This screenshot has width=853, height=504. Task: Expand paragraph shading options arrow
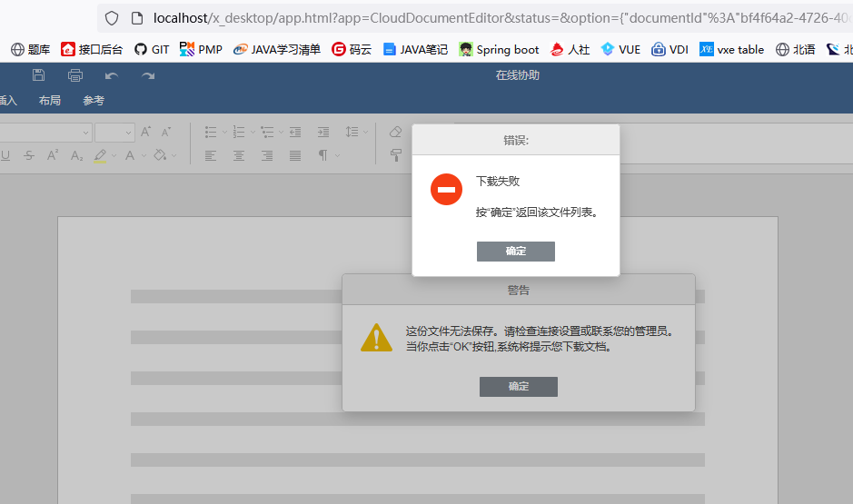click(174, 156)
